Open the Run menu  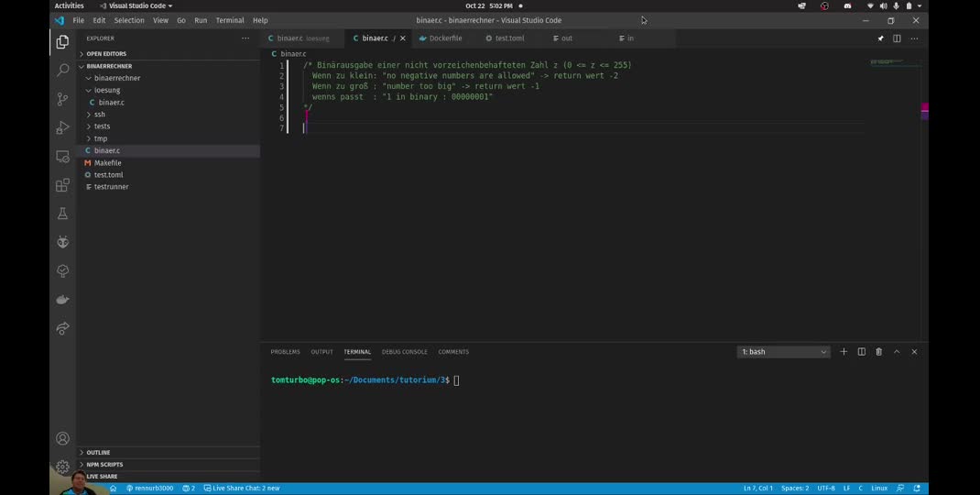[201, 20]
